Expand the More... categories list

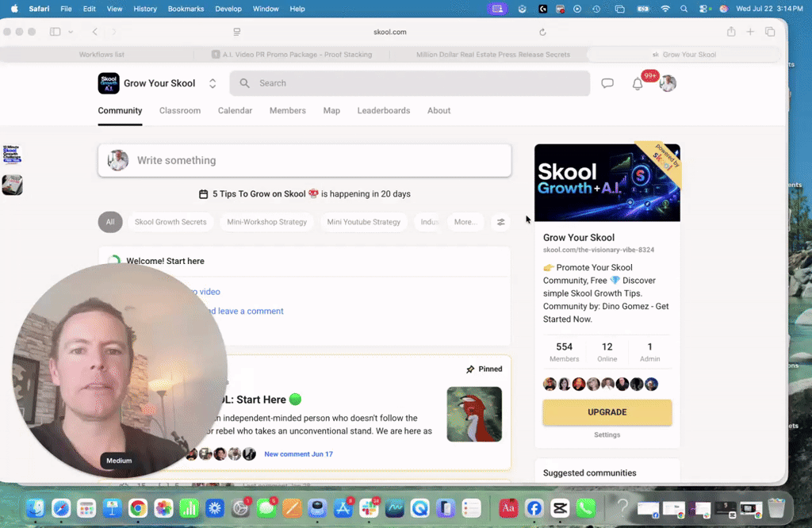point(465,222)
